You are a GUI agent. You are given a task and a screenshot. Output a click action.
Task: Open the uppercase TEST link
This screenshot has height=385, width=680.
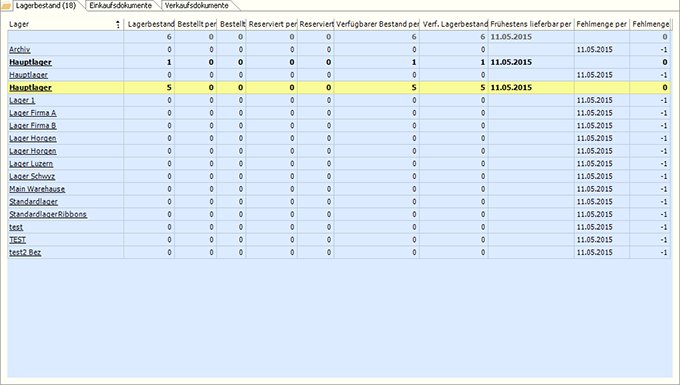click(x=17, y=240)
